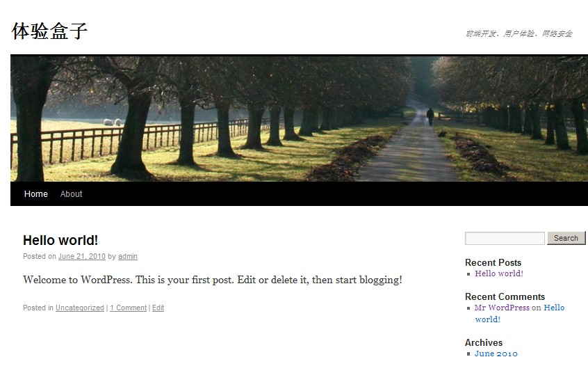Focus the sidebar search text field
Image resolution: width=588 pixels, height=373 pixels.
[505, 238]
